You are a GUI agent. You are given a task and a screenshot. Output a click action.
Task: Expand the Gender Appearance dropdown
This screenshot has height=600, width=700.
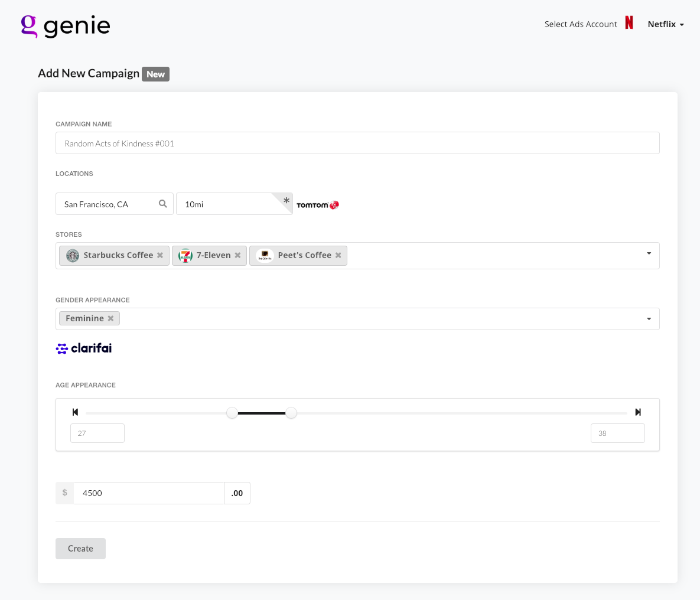point(649,319)
